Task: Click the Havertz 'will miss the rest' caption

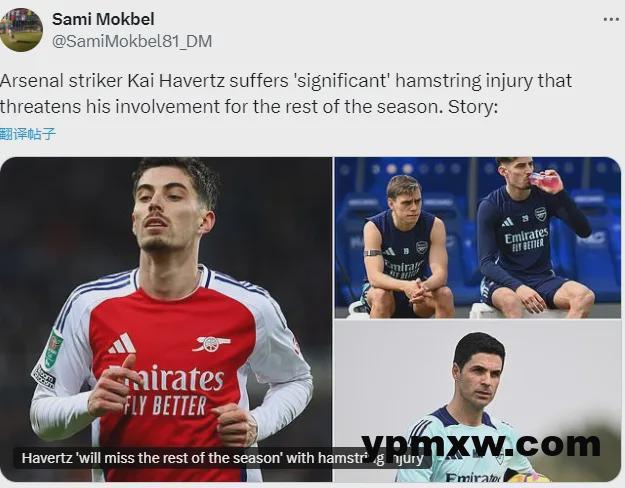Action: [222, 458]
